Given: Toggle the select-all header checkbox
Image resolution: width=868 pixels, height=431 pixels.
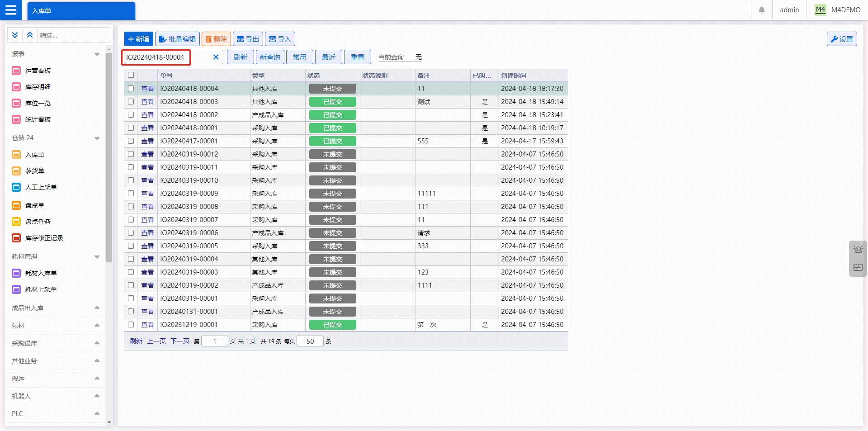Looking at the screenshot, I should point(131,75).
